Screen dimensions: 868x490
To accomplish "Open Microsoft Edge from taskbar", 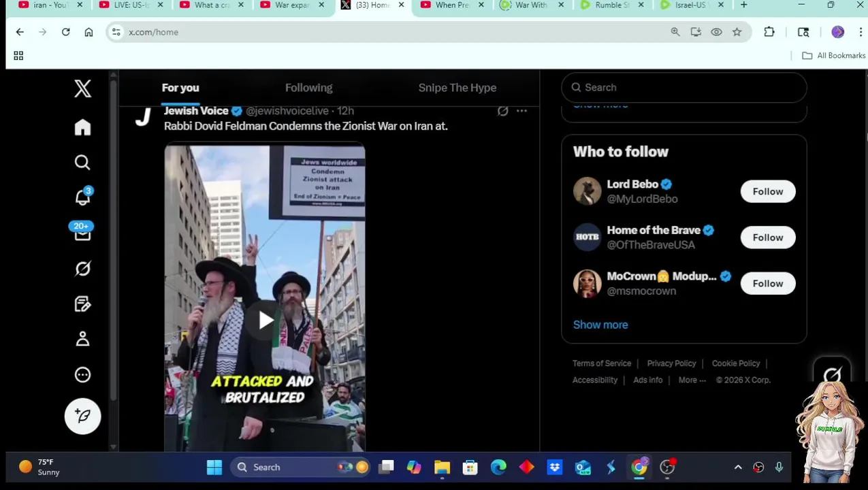I will point(498,468).
